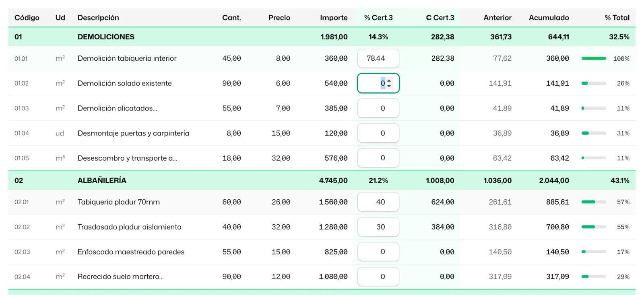The image size is (644, 295).
Task: Click code '01.04' in the Código column
Action: click(22, 133)
